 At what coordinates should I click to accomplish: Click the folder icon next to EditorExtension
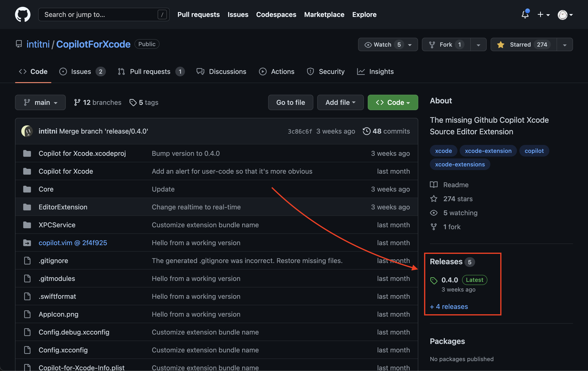tap(27, 207)
